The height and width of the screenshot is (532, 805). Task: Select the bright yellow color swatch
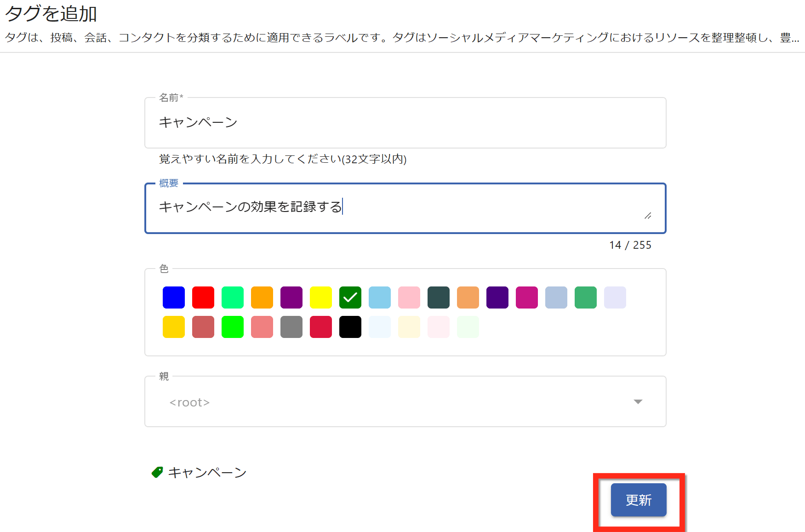(321, 297)
